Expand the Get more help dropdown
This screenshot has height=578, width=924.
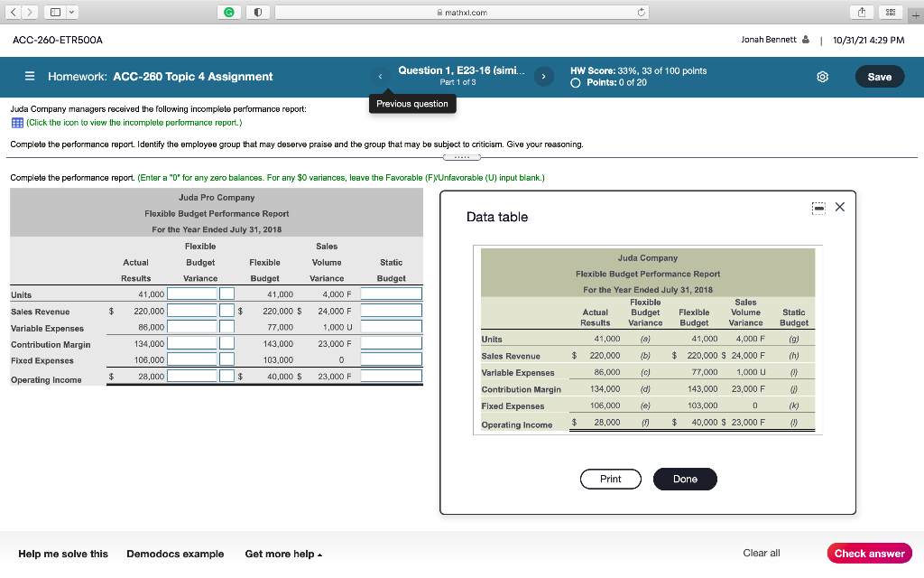(282, 554)
